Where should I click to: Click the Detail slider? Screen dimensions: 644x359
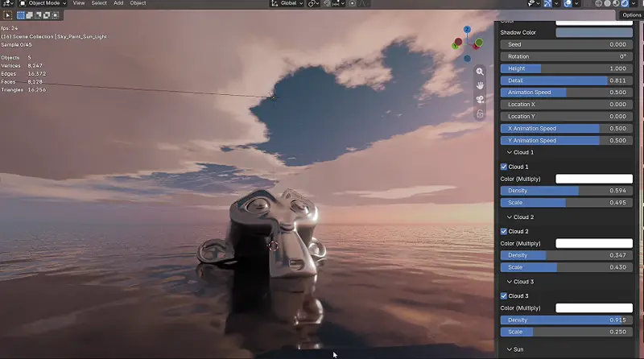tap(567, 80)
